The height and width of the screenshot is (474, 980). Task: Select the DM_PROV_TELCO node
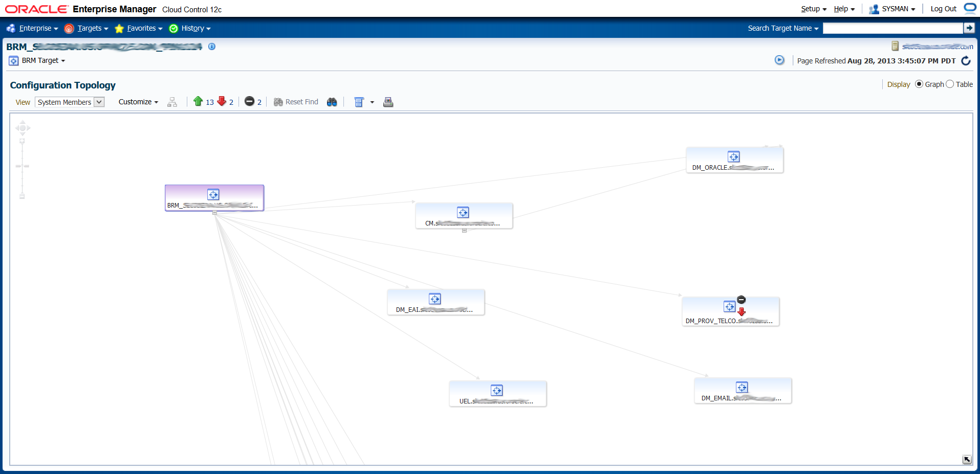pyautogui.click(x=730, y=311)
